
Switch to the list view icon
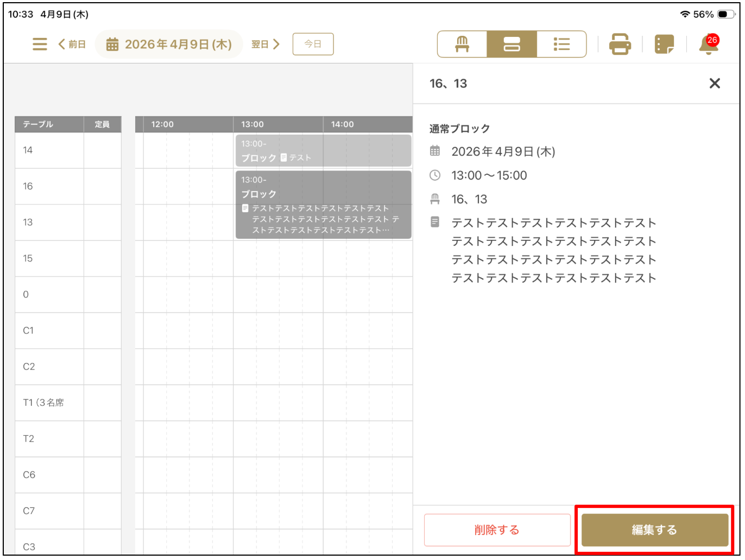(x=561, y=44)
